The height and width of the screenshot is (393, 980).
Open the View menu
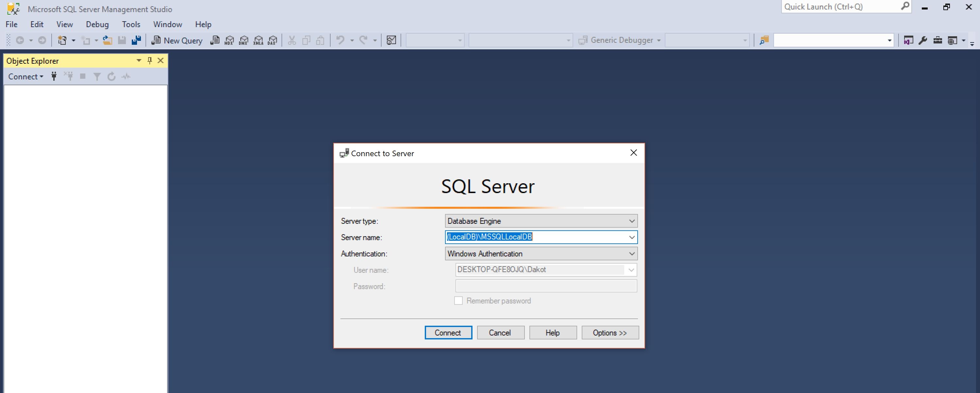pos(63,24)
